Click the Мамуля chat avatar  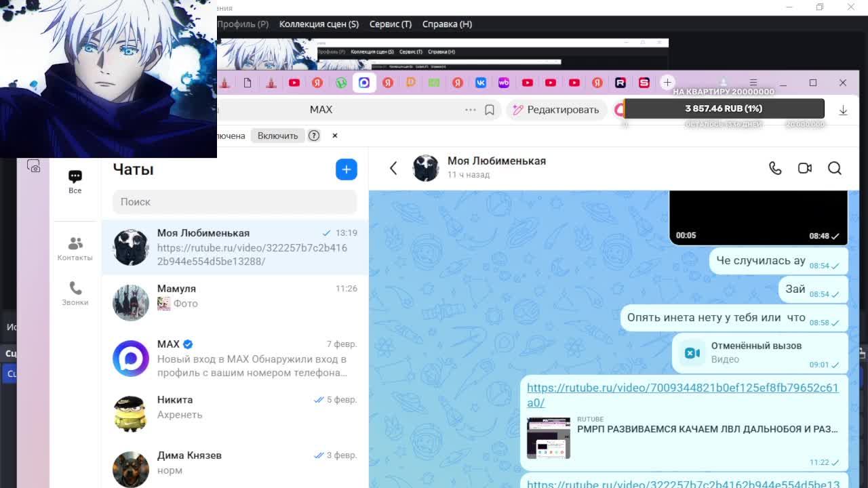point(131,302)
